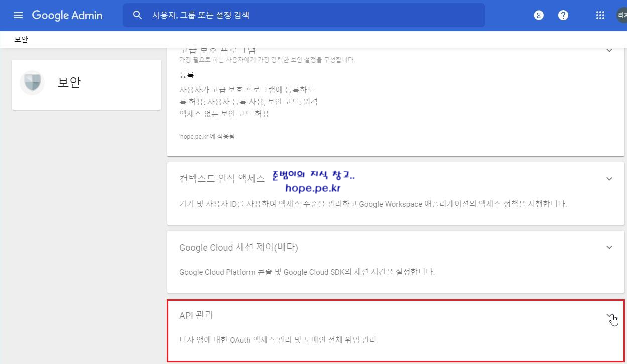
Task: Open the API 관리 section title
Action: click(x=196, y=315)
